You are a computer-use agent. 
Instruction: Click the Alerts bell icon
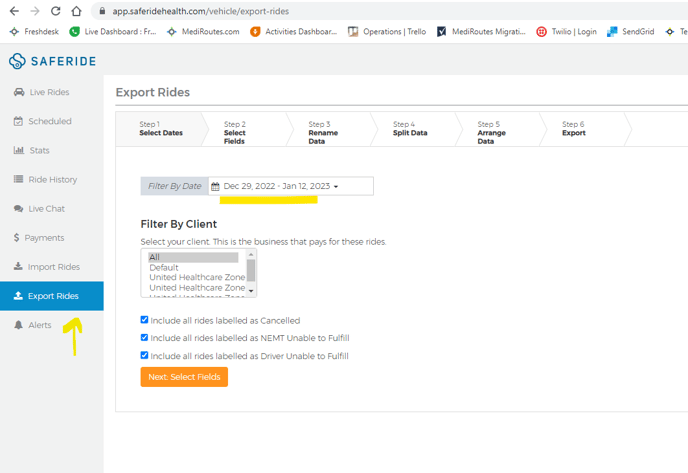[x=19, y=325]
